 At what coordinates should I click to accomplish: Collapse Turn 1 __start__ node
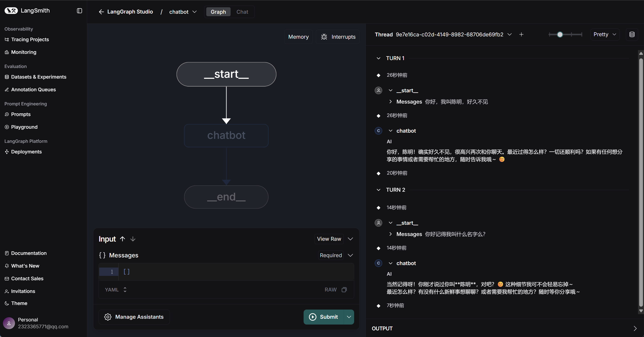tap(391, 90)
